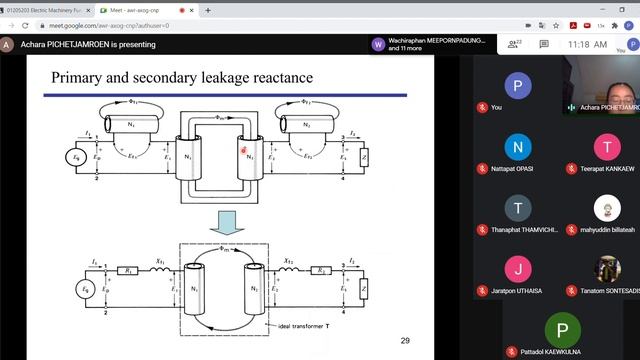The height and width of the screenshot is (360, 640).
Task: Bookmark this page with star icon
Action: (x=556, y=26)
